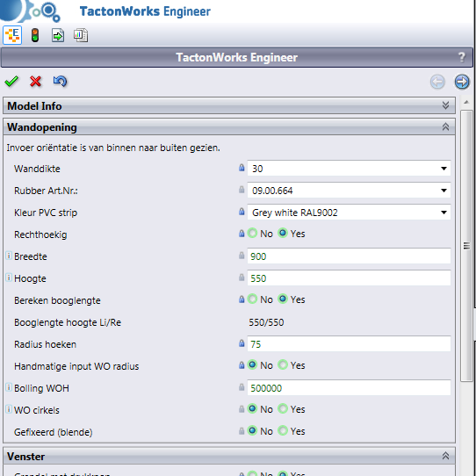476x476 pixels.
Task: Set WO cirkels to No
Action: tap(252, 408)
